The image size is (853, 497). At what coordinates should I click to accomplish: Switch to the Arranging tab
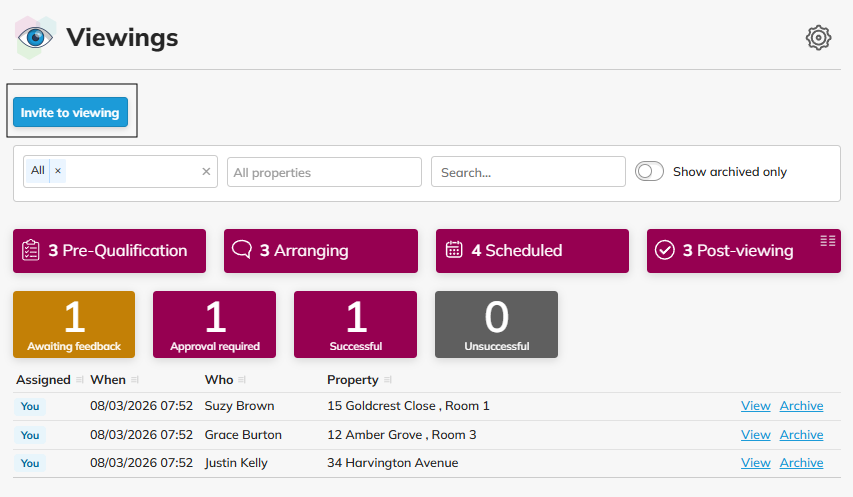click(320, 251)
